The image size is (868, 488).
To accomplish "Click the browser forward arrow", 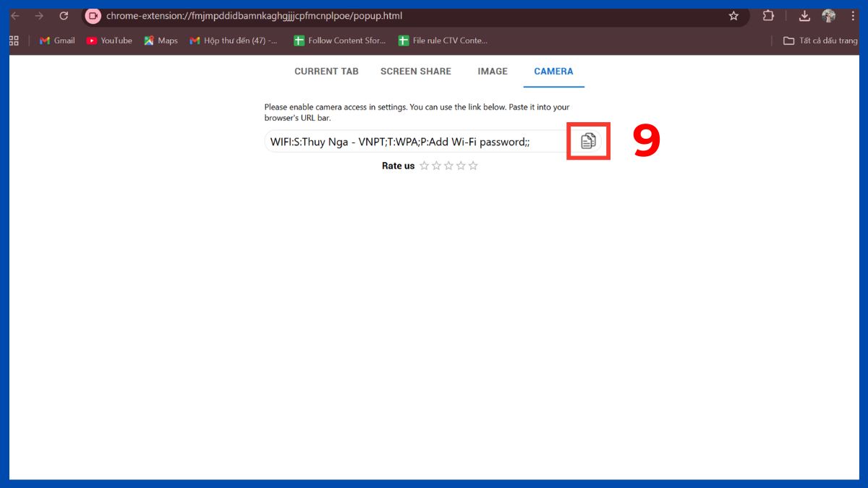I will [39, 16].
